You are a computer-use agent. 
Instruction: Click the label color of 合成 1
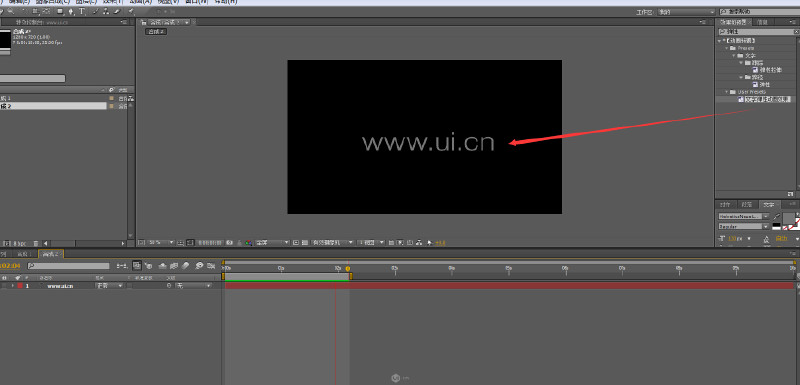(x=111, y=98)
